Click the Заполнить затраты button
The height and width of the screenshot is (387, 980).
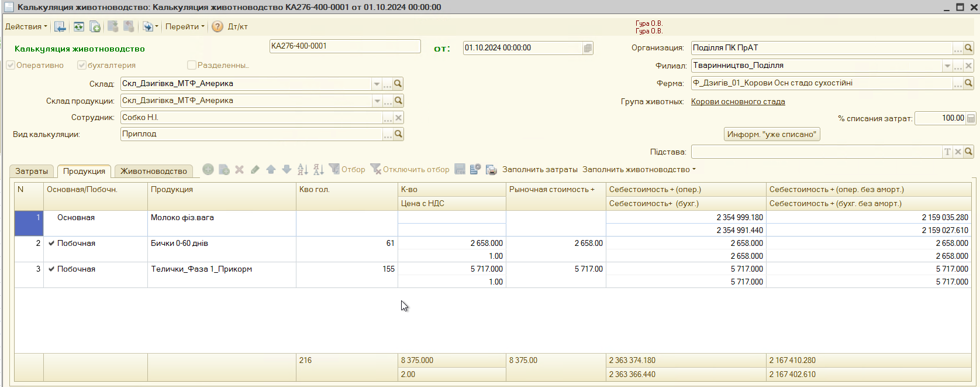click(x=540, y=170)
